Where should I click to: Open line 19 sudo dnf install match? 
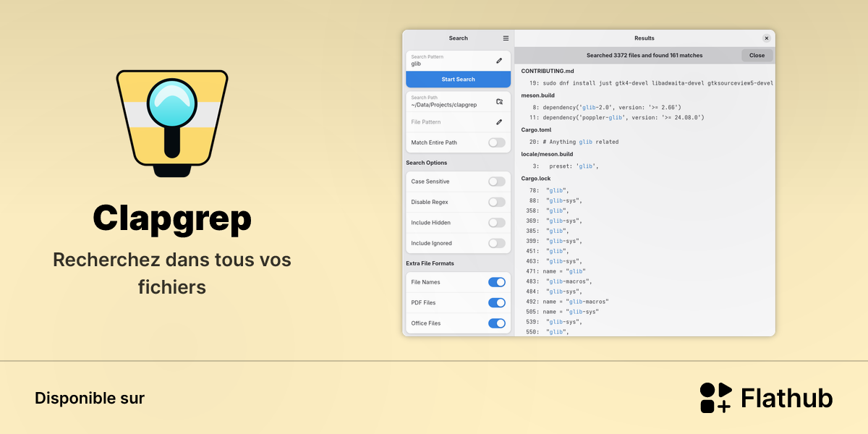coord(651,83)
